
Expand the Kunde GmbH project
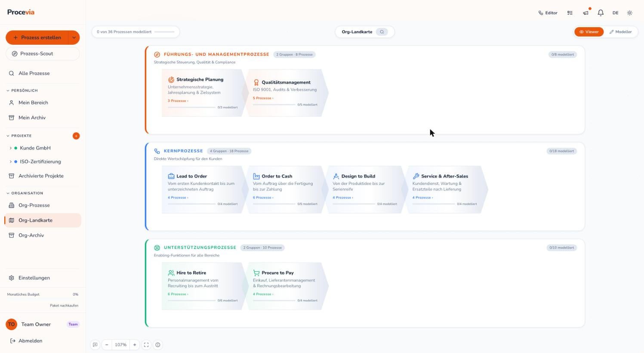[x=10, y=148]
